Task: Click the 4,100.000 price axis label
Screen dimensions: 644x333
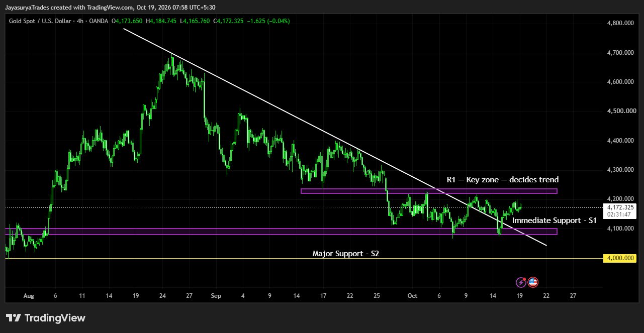Action: coord(621,229)
